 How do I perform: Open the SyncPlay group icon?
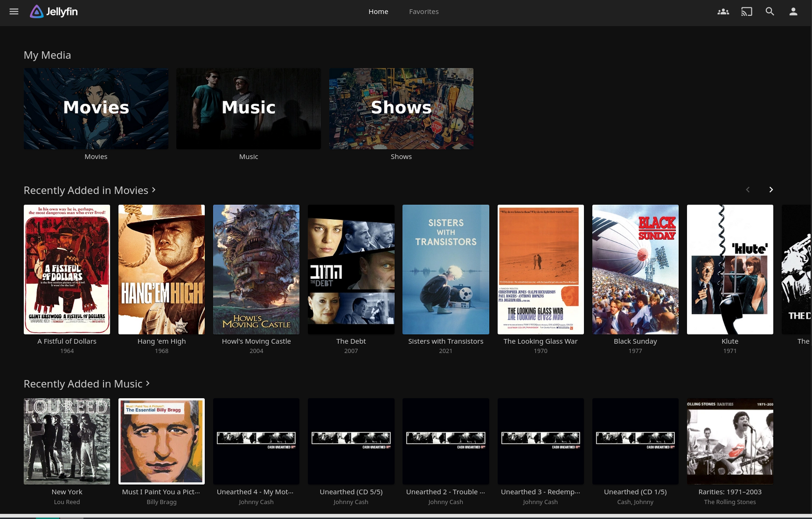click(x=723, y=12)
